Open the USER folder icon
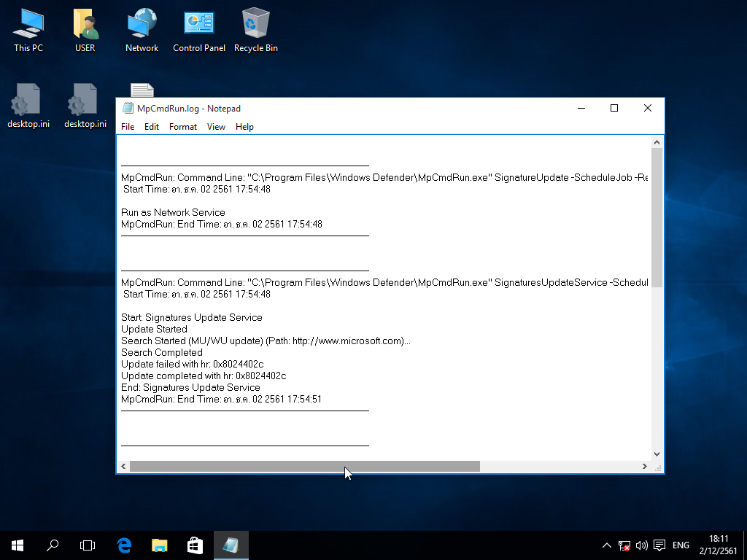747x560 pixels. [85, 30]
